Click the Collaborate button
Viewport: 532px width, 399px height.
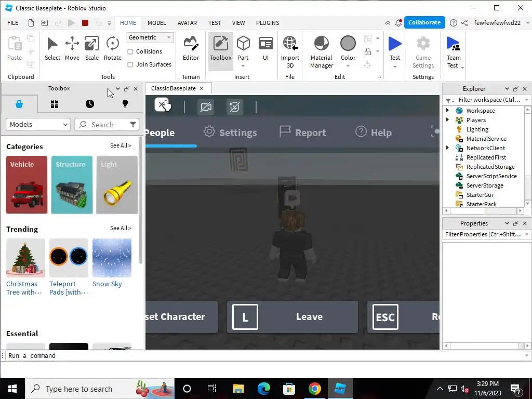[x=424, y=22]
